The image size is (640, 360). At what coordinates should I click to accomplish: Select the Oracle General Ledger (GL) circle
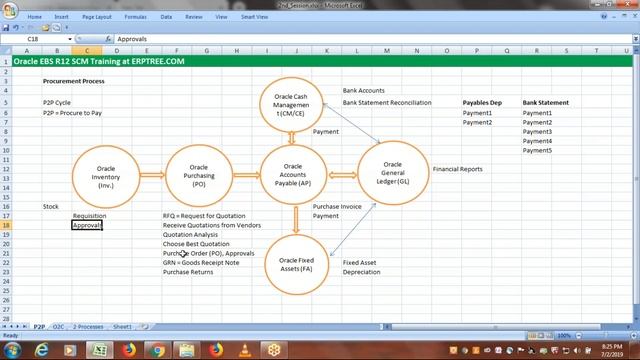(x=393, y=173)
